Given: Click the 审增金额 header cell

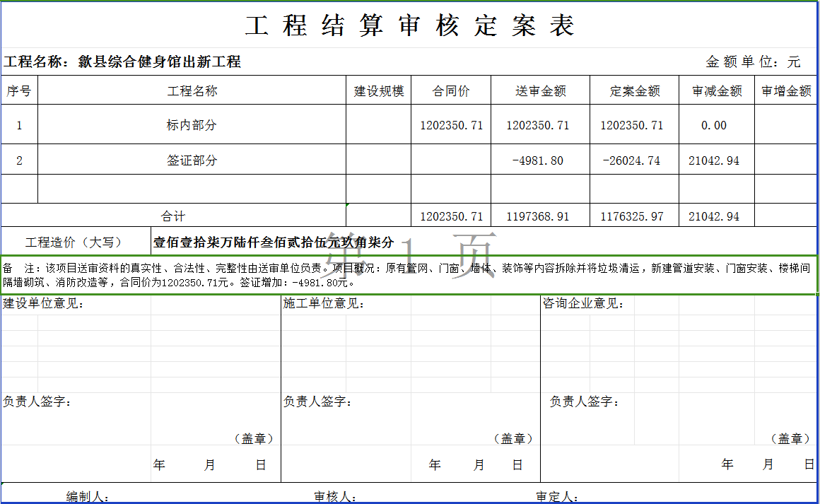Looking at the screenshot, I should coord(786,91).
